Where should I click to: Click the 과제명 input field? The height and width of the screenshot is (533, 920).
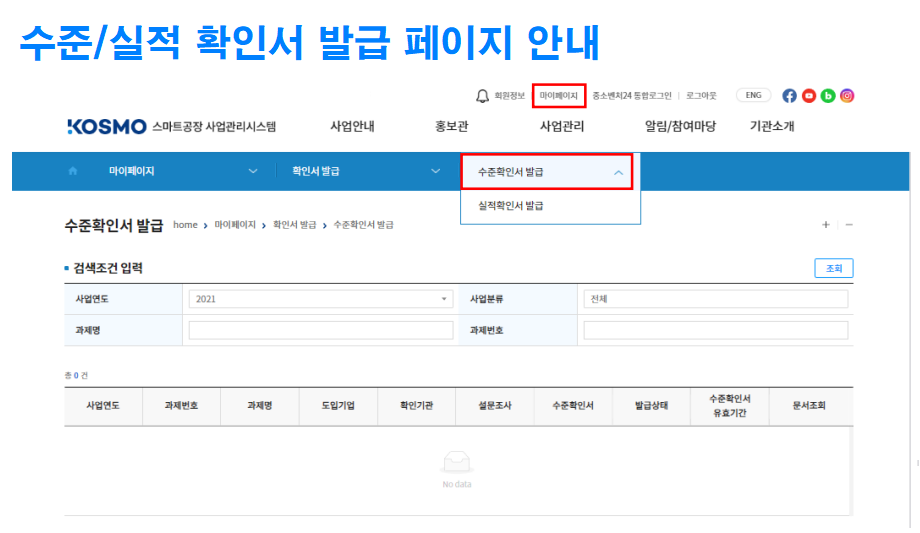[x=321, y=330]
